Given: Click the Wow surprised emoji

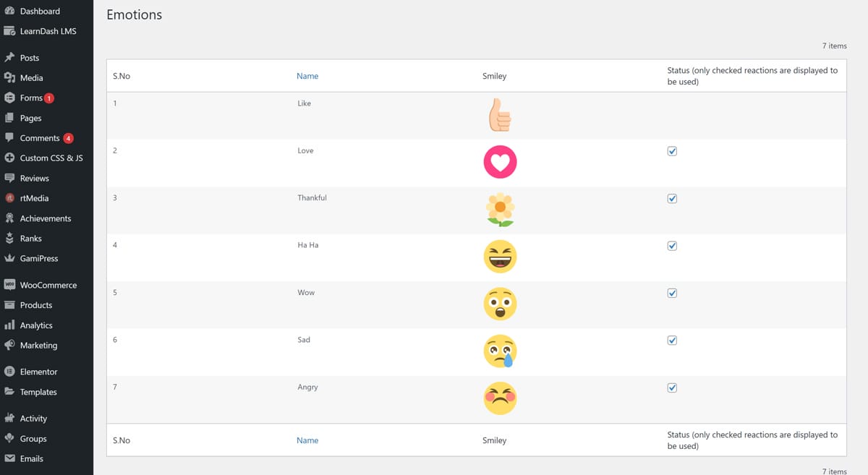Looking at the screenshot, I should point(500,304).
